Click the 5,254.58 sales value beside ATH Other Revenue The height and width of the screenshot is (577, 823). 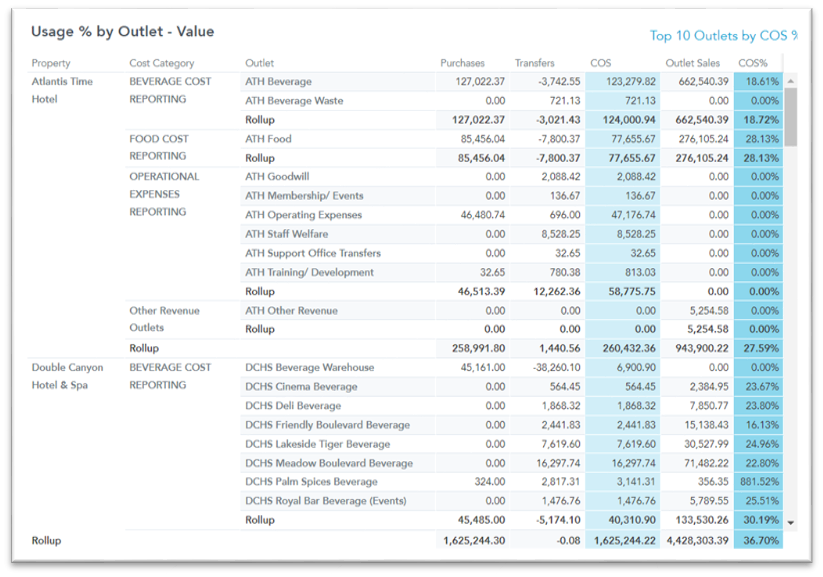tap(709, 311)
